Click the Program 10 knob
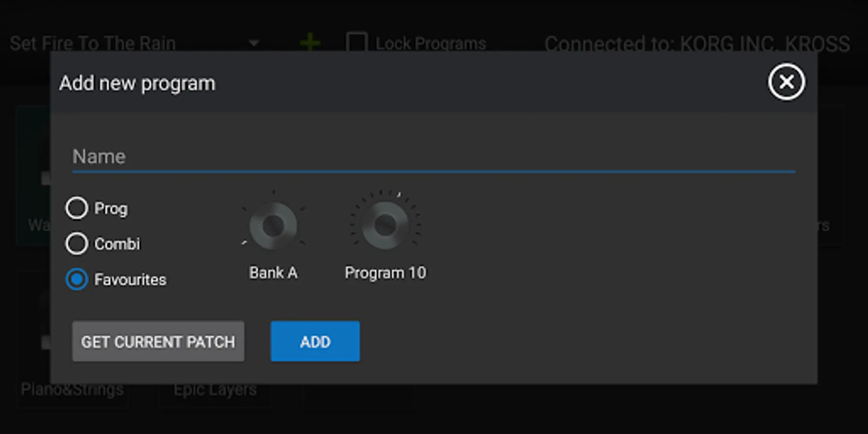 pos(385,225)
